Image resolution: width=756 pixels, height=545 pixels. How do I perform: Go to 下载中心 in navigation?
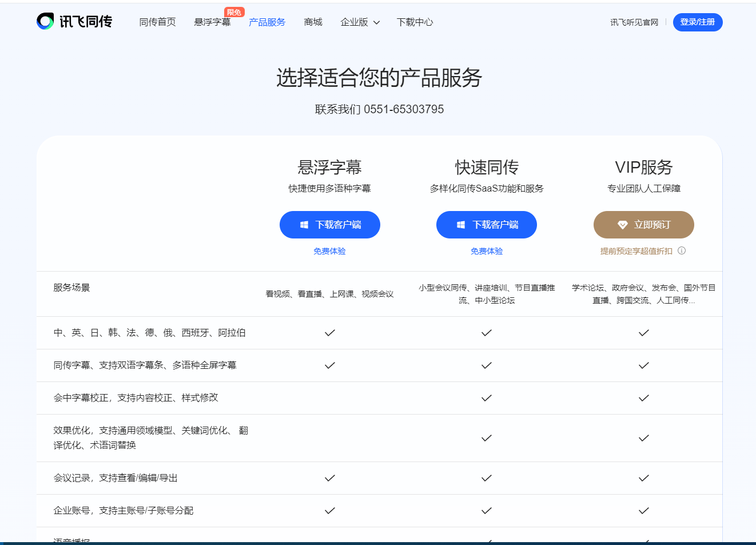415,22
